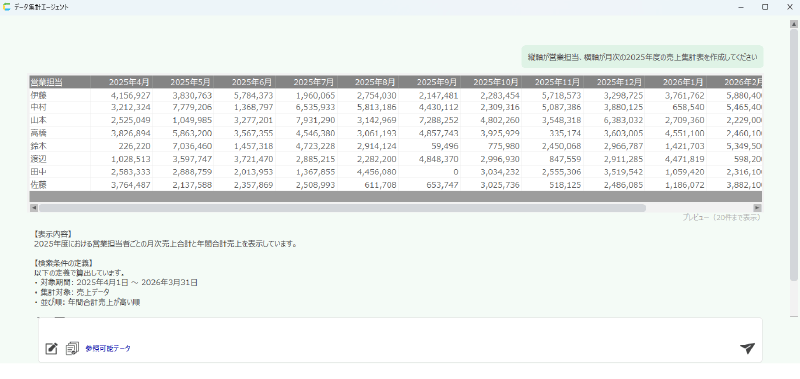Screen dimensions: 800x379
Task: Click the データ集計エージェント window title
Action: pos(41,7)
